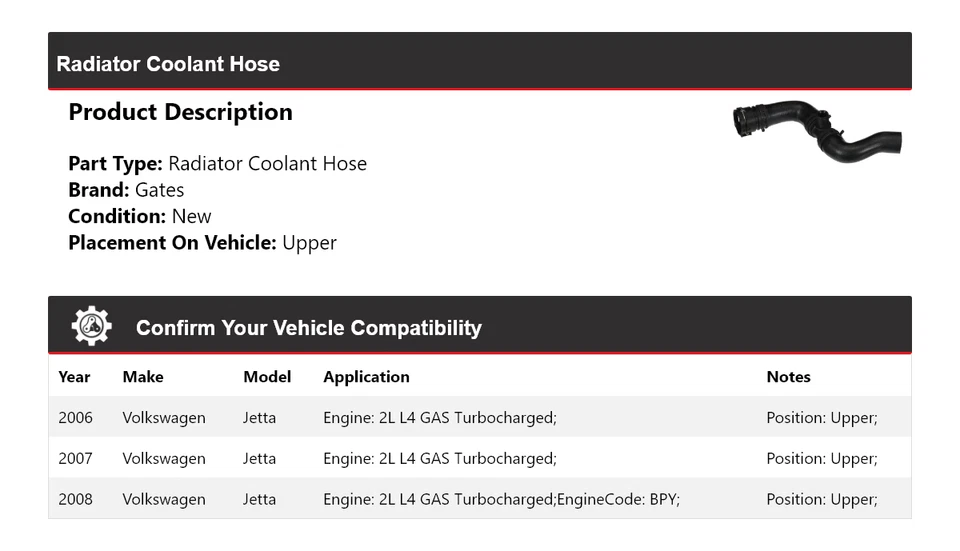Viewport: 960px width, 551px height.
Task: Select the 2007 year cell
Action: click(x=75, y=459)
